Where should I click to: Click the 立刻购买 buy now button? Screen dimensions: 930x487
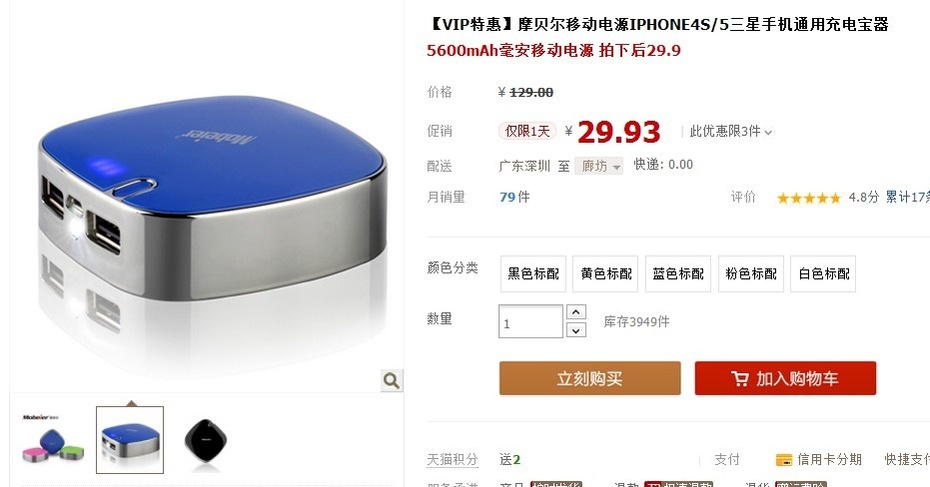click(590, 378)
